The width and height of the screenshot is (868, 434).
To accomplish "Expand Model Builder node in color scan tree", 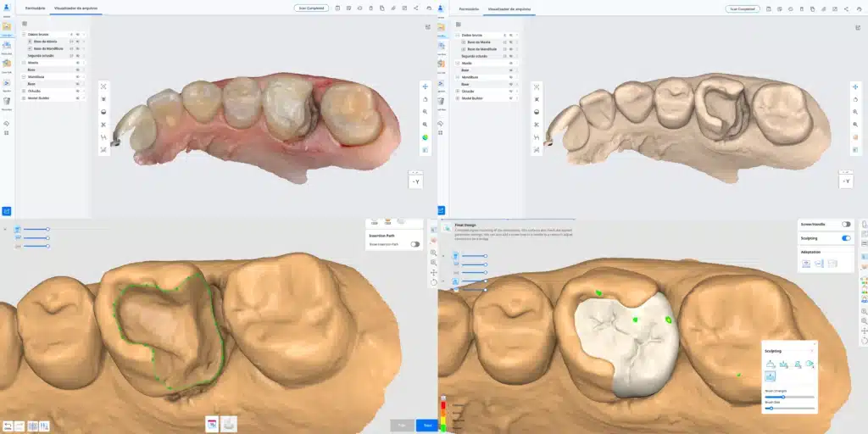I will (24, 98).
